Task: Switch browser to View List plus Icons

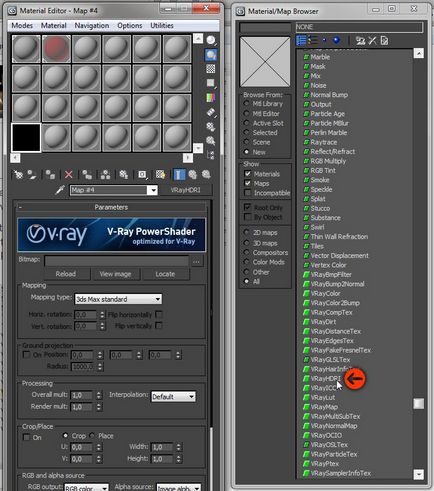Action: [x=313, y=40]
